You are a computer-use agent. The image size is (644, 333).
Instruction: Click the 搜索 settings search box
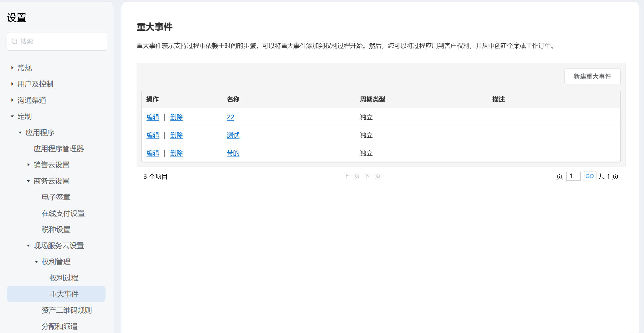[60, 41]
